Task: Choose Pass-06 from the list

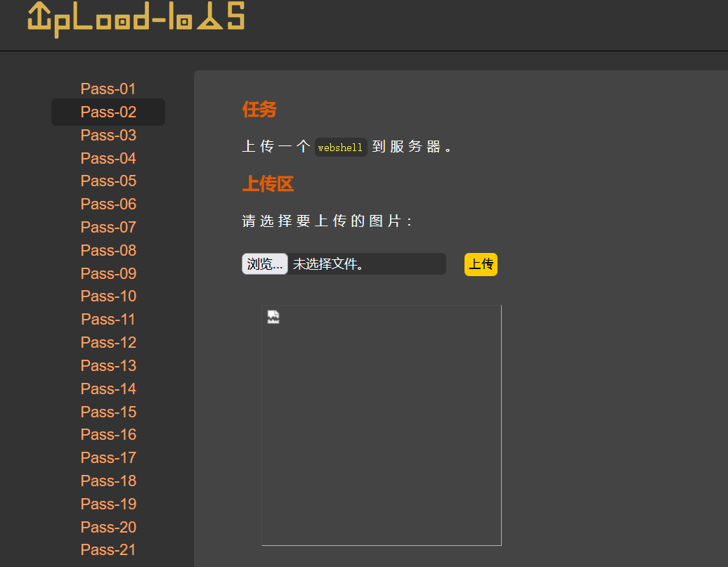Action: (108, 204)
